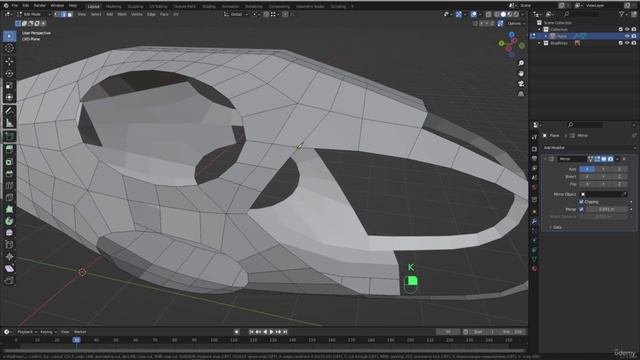Hide Collection in viewport via eye icon
640x360 pixels.
click(x=627, y=29)
